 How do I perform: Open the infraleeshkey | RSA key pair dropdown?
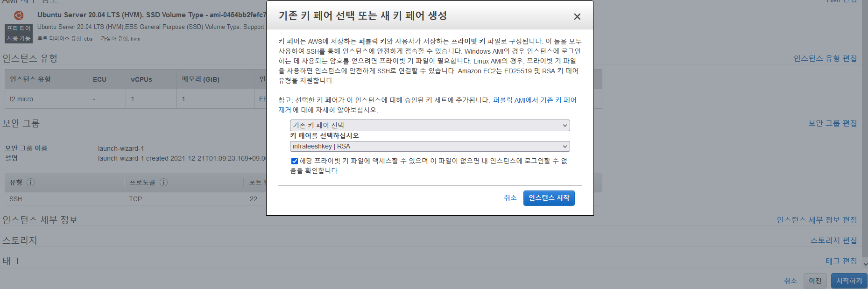[x=430, y=146]
